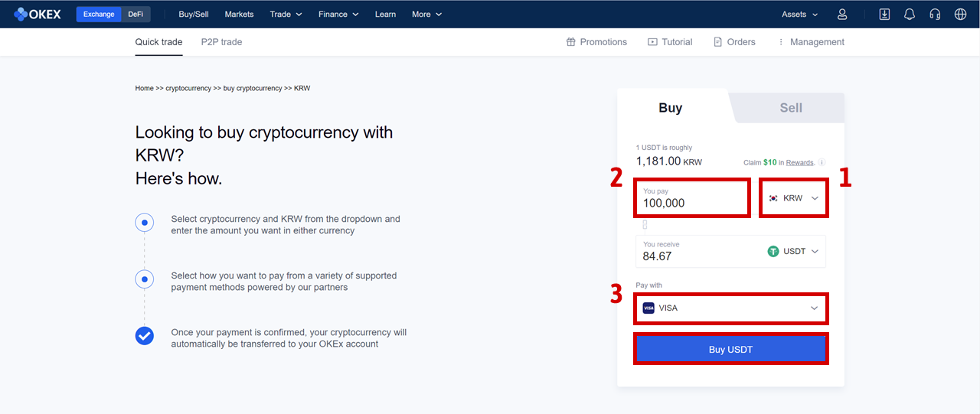980x414 pixels.
Task: Open the user profile icon
Action: (x=842, y=14)
